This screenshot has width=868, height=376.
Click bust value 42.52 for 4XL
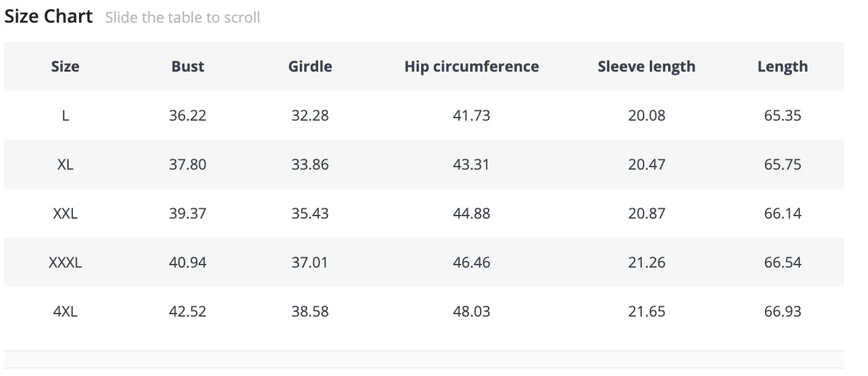pyautogui.click(x=188, y=311)
